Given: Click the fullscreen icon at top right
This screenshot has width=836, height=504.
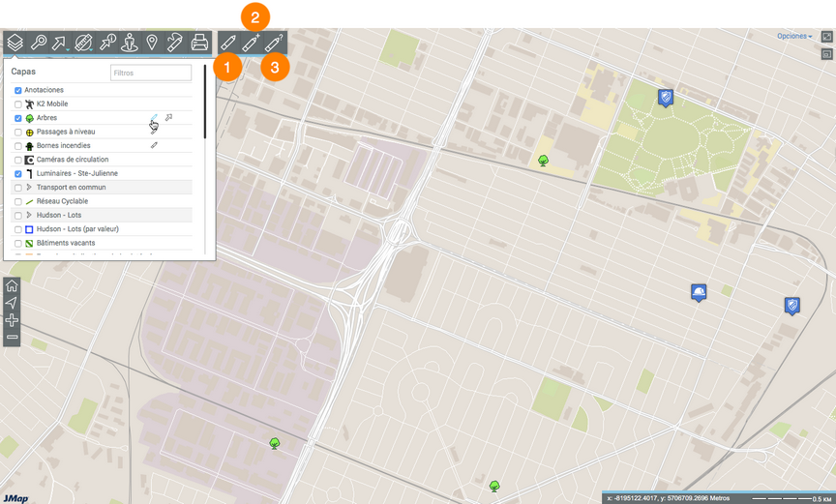Looking at the screenshot, I should tap(826, 37).
